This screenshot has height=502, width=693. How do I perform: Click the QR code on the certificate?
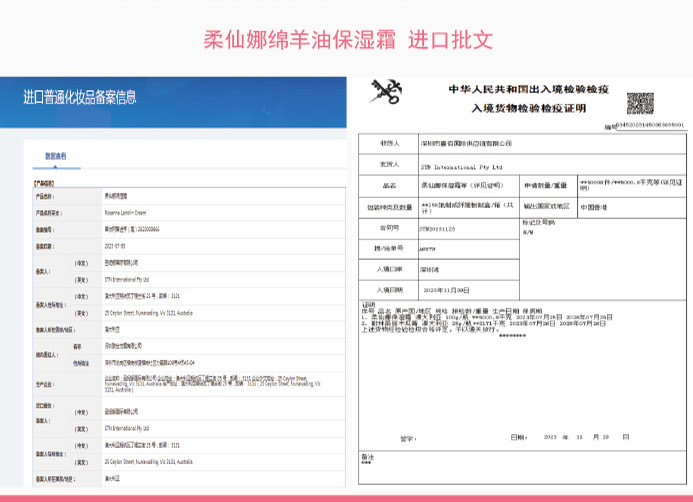[x=640, y=103]
